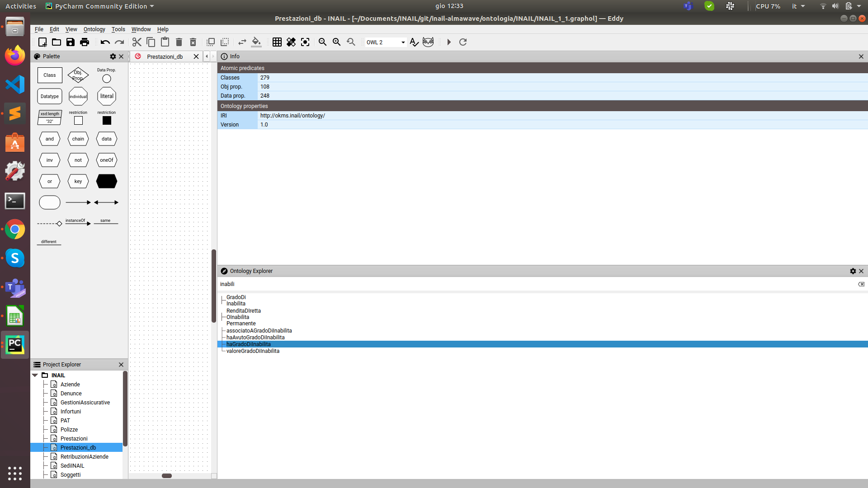
Task: Print the diagram using printer icon
Action: point(85,42)
